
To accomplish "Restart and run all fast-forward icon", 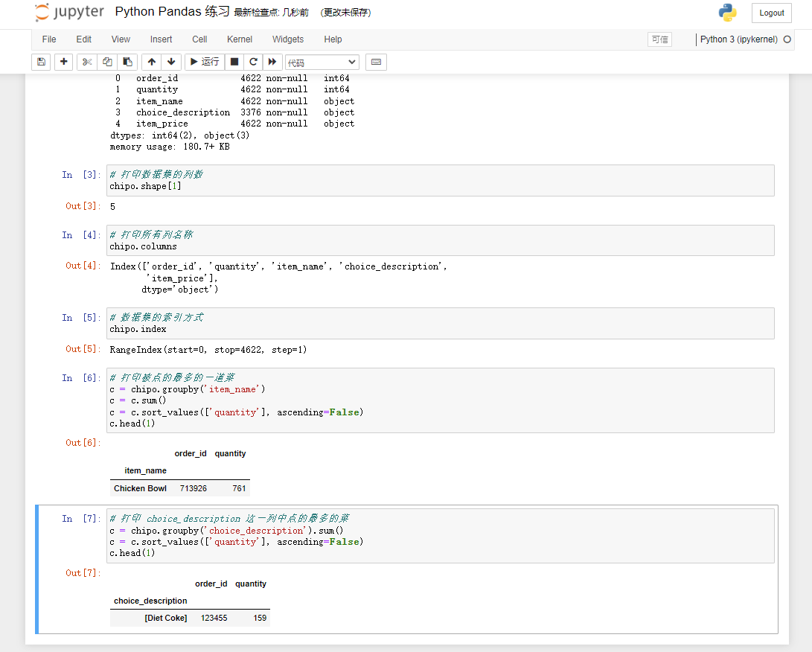I will point(272,62).
